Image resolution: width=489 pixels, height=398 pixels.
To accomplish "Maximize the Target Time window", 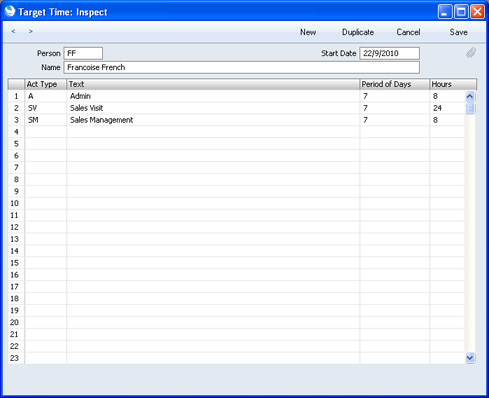I will coord(461,12).
